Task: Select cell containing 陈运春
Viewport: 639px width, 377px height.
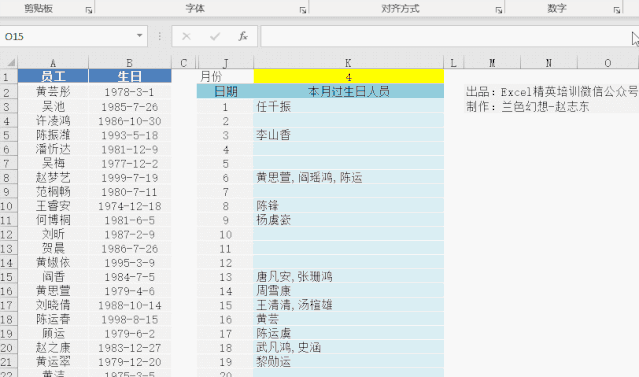Action: 53,320
